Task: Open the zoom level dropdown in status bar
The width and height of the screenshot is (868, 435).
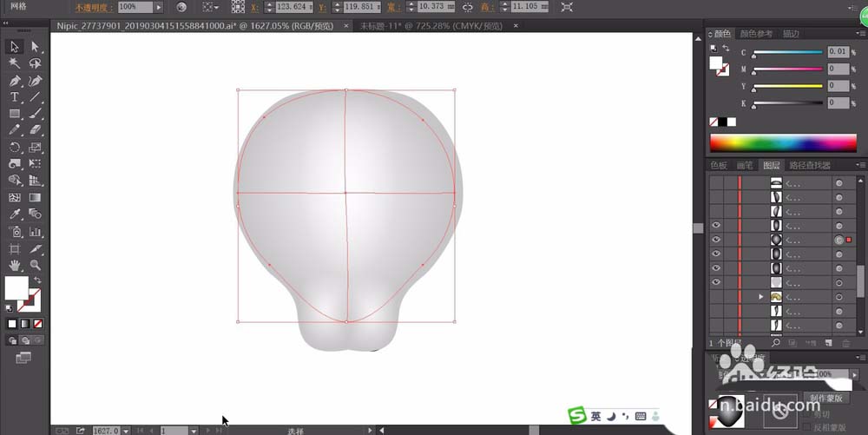Action: click(126, 431)
